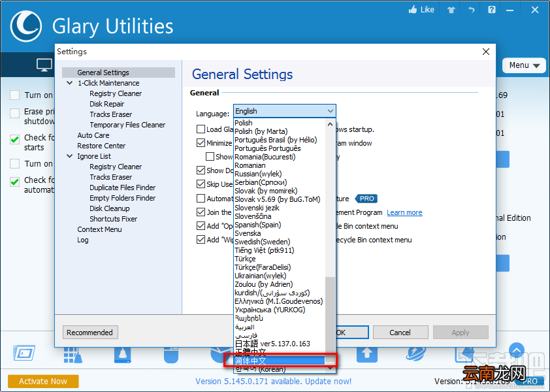Uncheck the Minimize to tray checkbox
This screenshot has width=550, height=392.
point(201,143)
